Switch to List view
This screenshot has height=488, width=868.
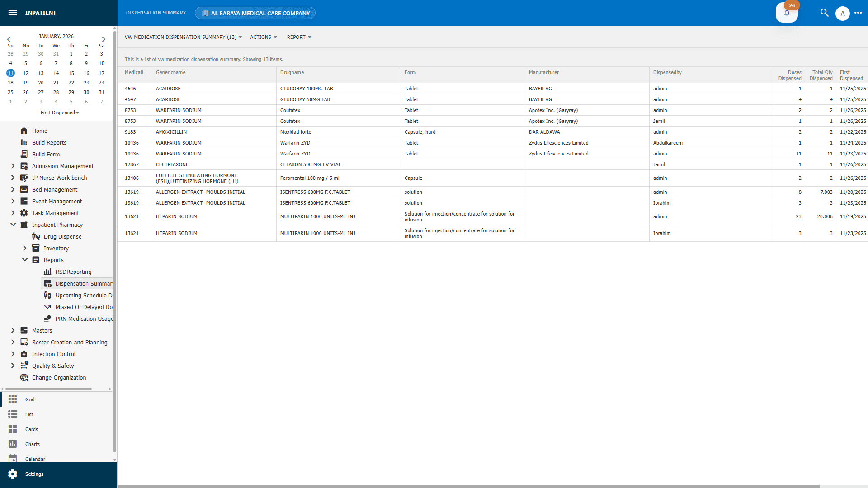[x=29, y=414]
